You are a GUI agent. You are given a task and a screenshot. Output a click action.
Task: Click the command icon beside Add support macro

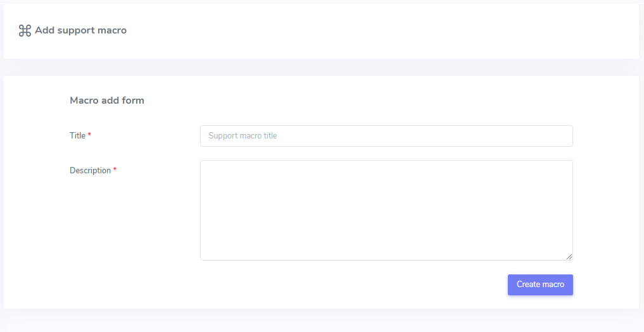(x=25, y=31)
